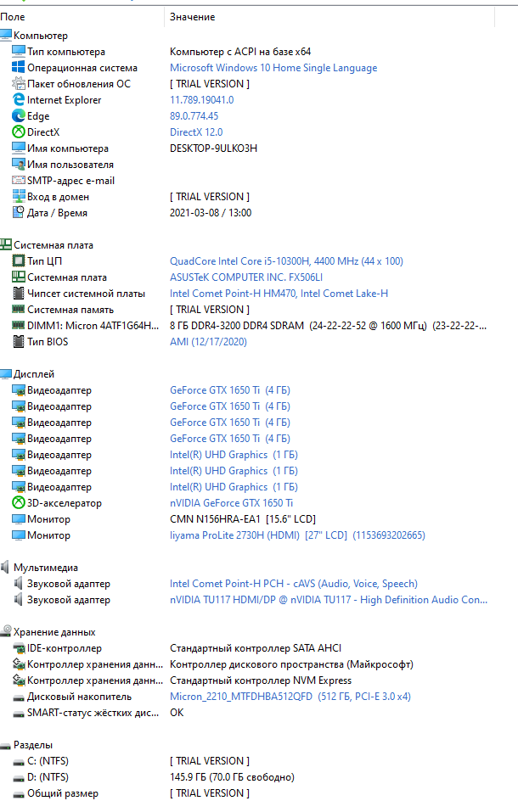This screenshot has width=518, height=812.
Task: Select the Имя компьютера row label
Action: tap(68, 148)
